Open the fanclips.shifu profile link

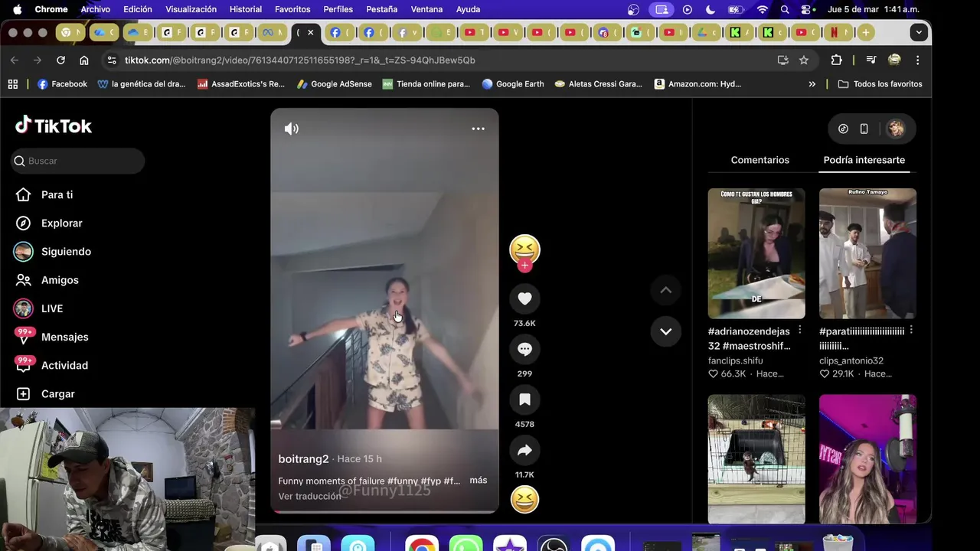(x=735, y=360)
